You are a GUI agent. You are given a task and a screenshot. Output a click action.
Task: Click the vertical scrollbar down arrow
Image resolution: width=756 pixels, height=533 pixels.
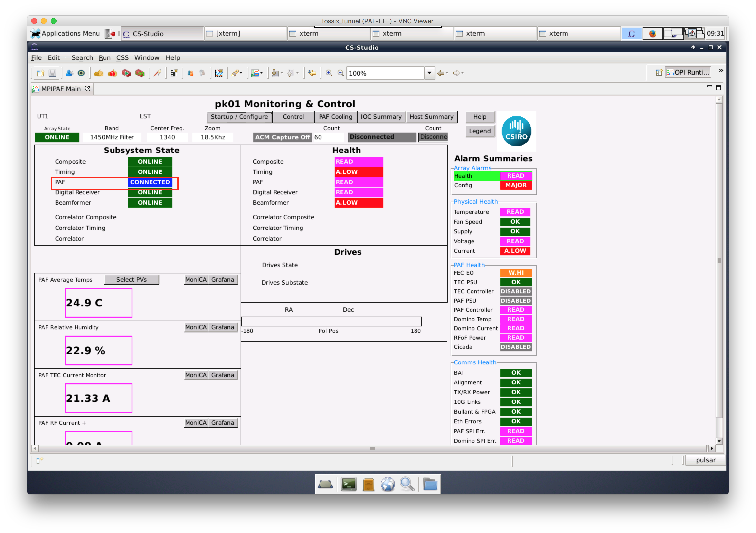coord(719,441)
